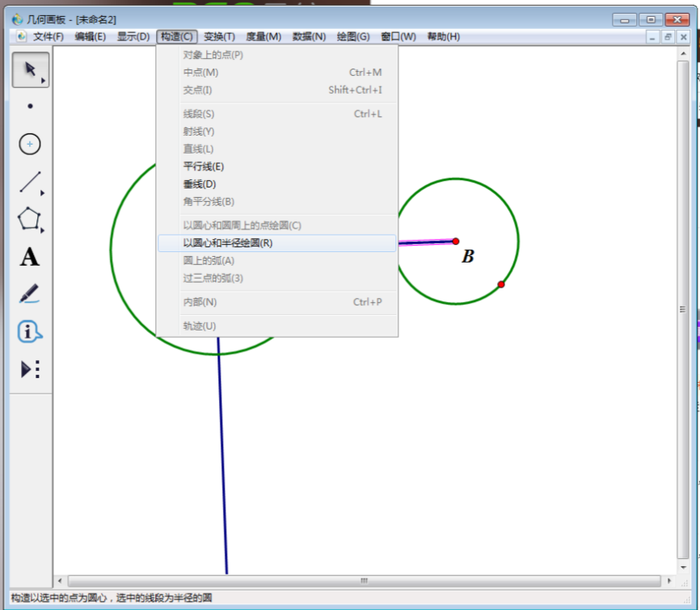
Task: Open the 窗口(W) menu
Action: coord(398,36)
